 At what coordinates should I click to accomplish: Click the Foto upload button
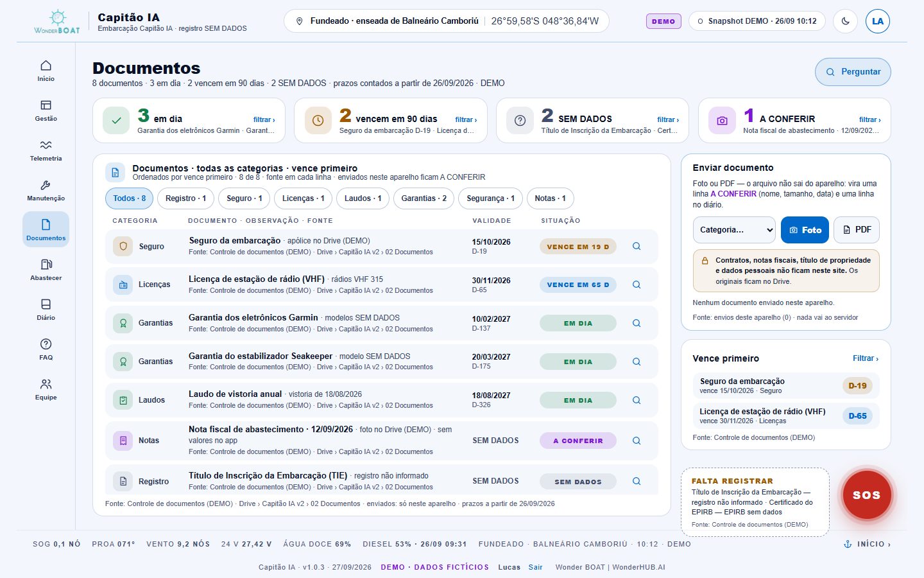coord(805,230)
